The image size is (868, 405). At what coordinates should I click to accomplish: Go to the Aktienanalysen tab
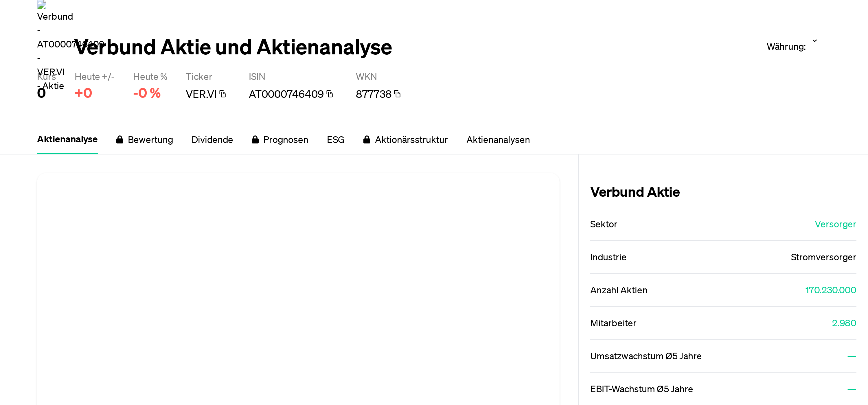tap(498, 140)
